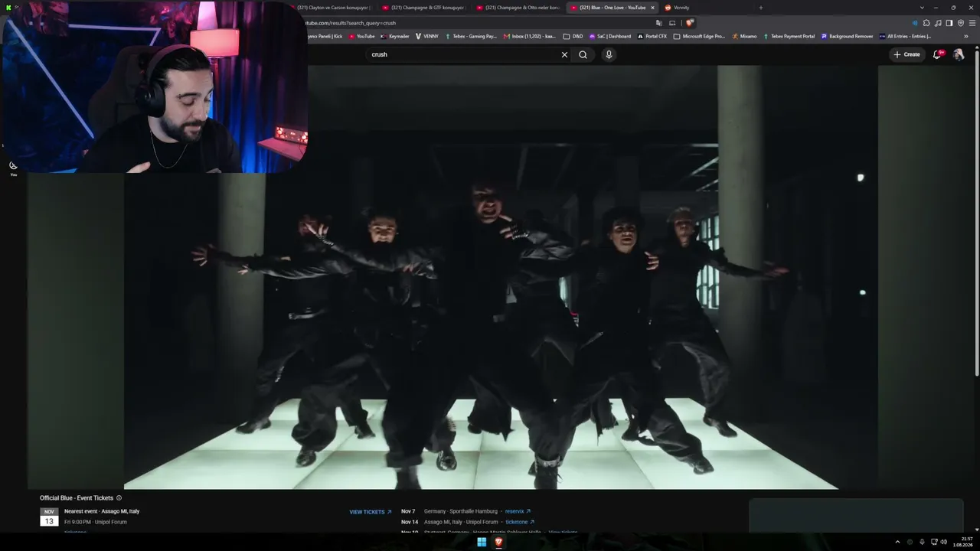Toggle the browser sidebar panel icon
Viewport: 980px width, 551px height.
(x=949, y=23)
